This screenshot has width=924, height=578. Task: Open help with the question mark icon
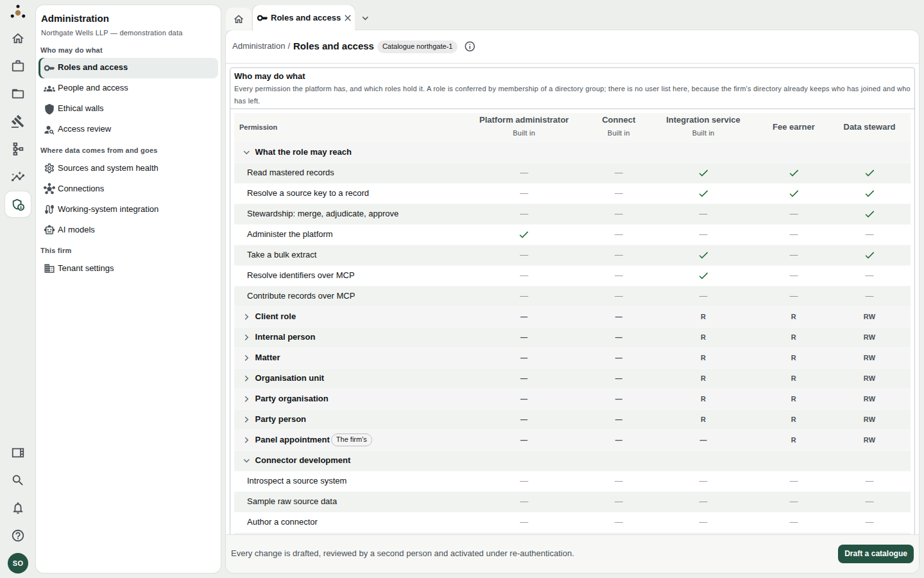point(18,536)
